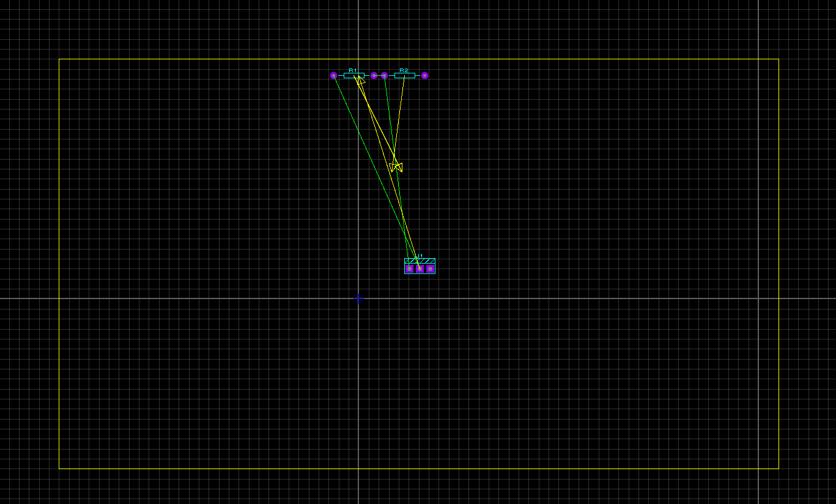836x504 pixels.
Task: Select the middle square pad of U1
Action: (x=420, y=269)
